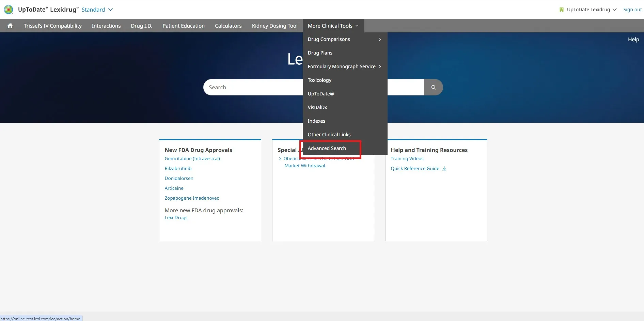Viewport: 644px width, 321px height.
Task: Open the Zopapogene Imadenovec link
Action: coord(192,198)
